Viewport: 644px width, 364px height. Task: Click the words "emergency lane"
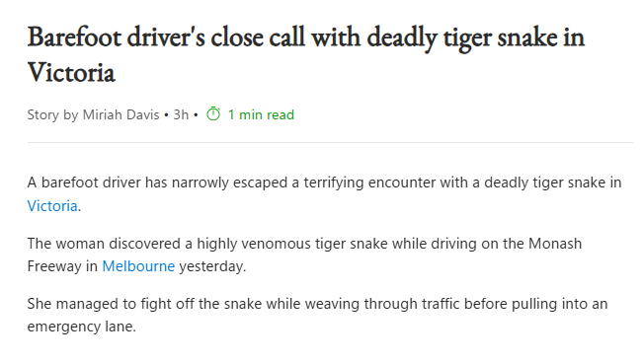(x=81, y=327)
